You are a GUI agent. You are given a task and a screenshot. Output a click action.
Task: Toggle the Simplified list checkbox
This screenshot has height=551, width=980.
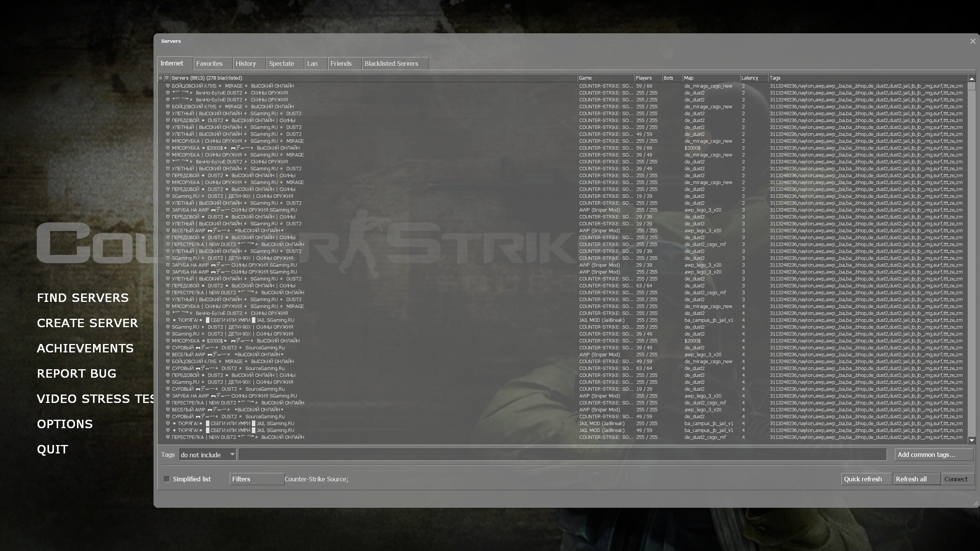coord(167,479)
